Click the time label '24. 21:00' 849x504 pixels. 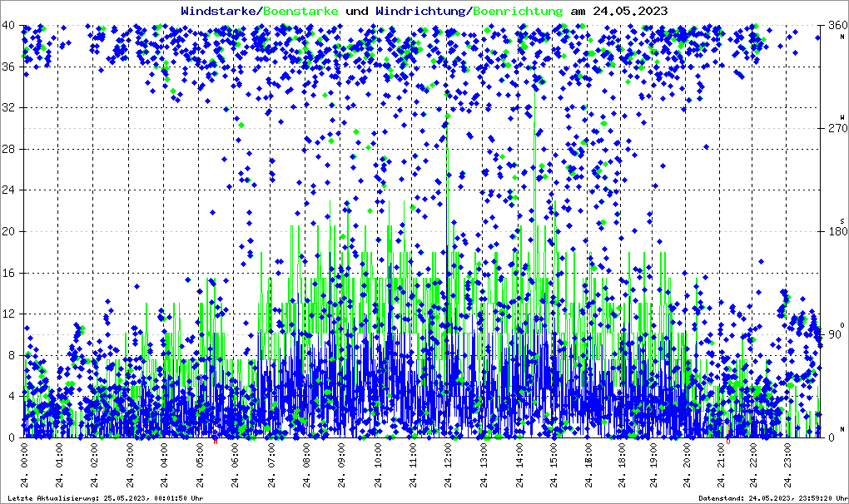[721, 465]
